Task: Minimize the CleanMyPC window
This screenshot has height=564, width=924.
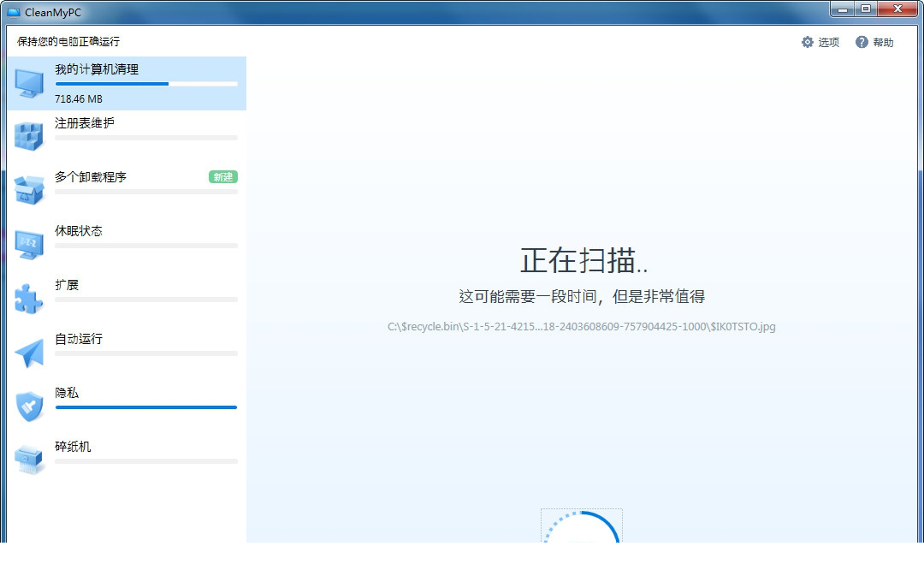Action: coord(843,9)
